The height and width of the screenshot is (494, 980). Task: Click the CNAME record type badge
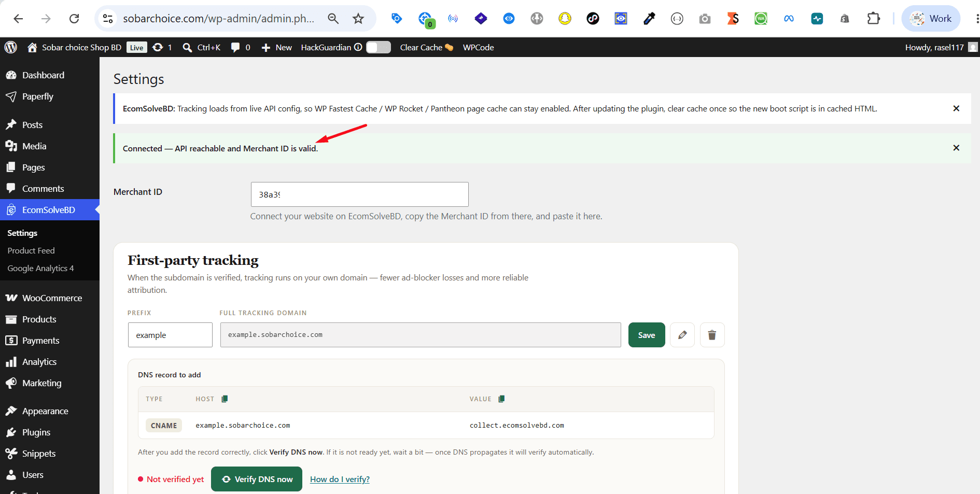coord(164,426)
